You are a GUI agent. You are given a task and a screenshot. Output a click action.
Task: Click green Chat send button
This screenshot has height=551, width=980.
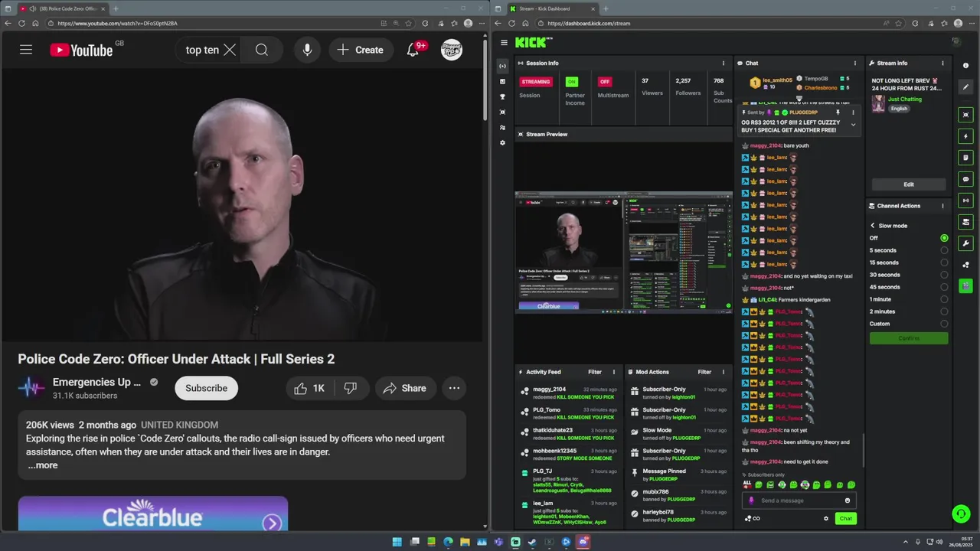[845, 518]
